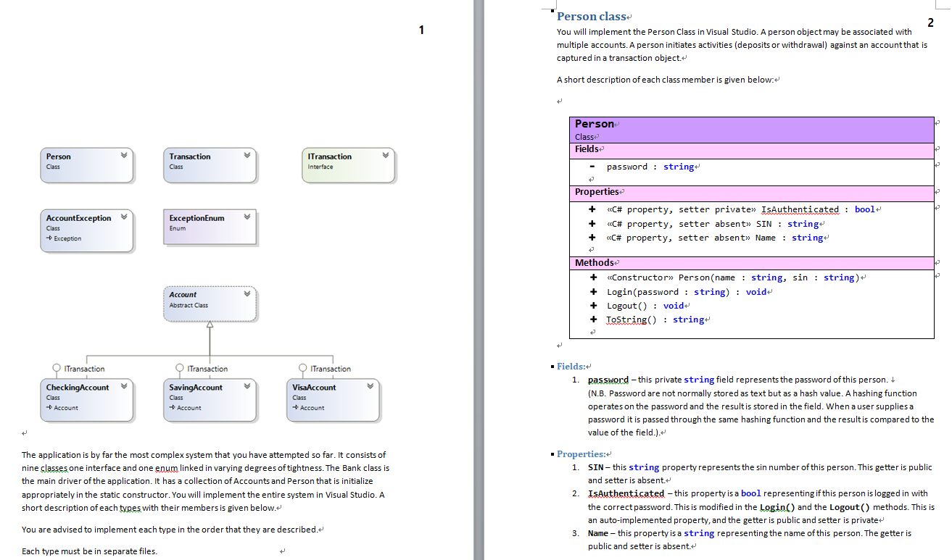Click the plus icon beside IsAuthenticated property
The image size is (952, 560).
pos(592,209)
